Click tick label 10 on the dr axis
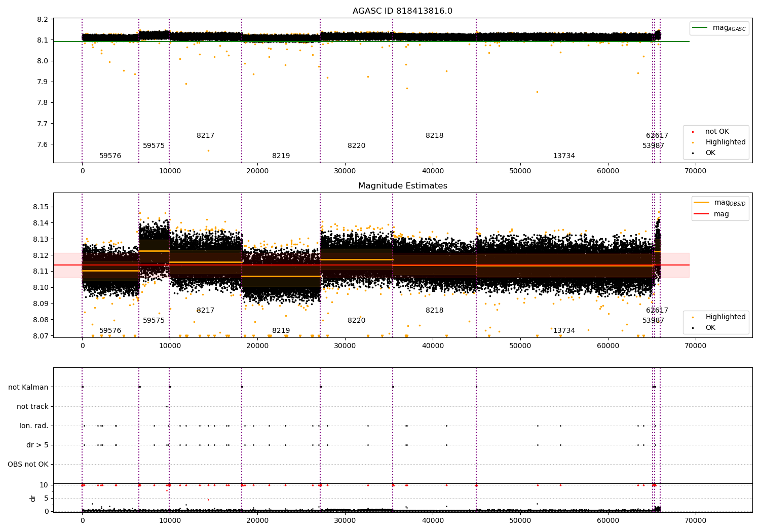 click(45, 485)
